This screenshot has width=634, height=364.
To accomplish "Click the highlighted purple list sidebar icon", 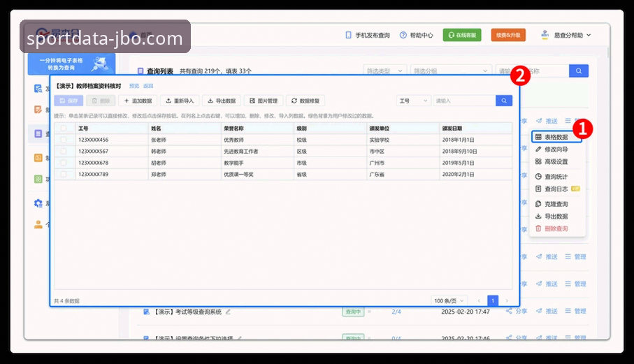I will tap(38, 133).
